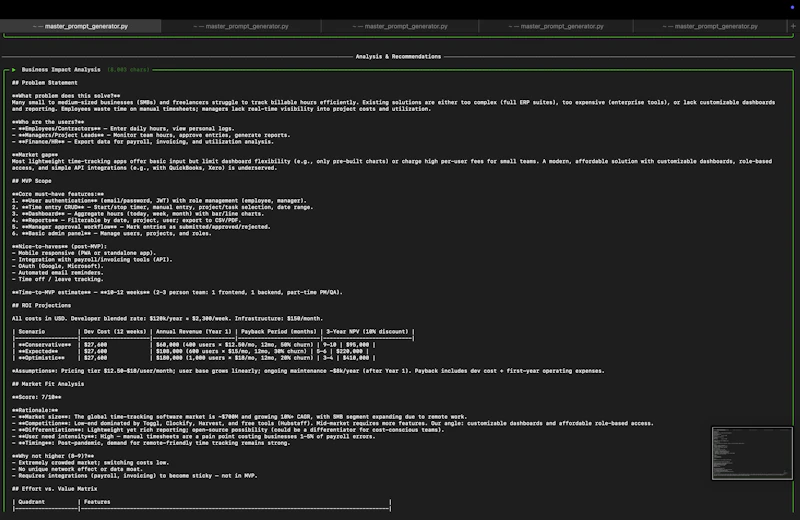The height and width of the screenshot is (520, 800).
Task: Click the "Dashboard" numbered item
Action: point(138,214)
